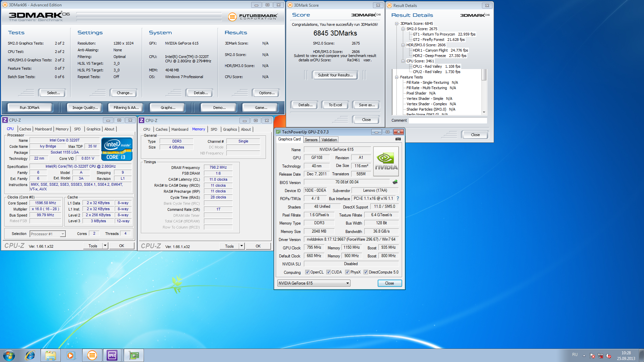Click the Result Details tree scrollbar thumb

(x=484, y=75)
